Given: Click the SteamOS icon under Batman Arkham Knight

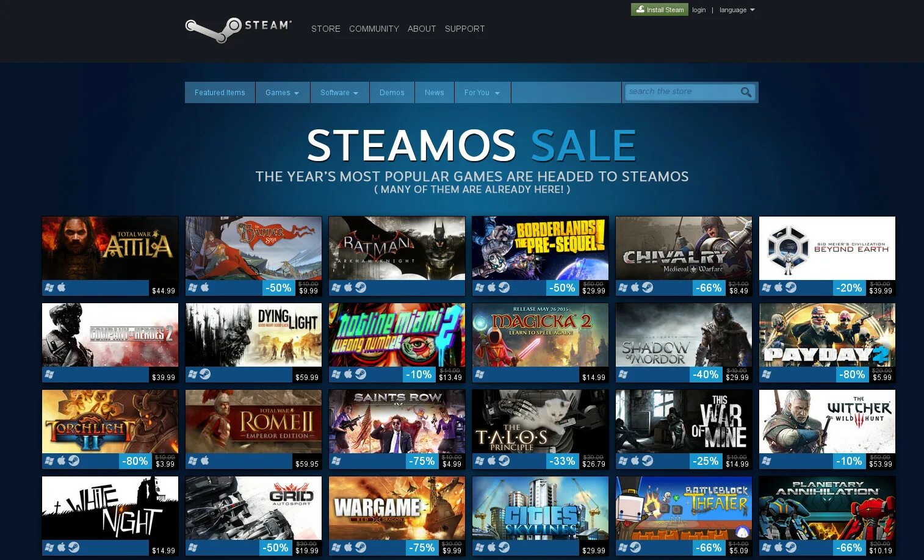Looking at the screenshot, I should (361, 287).
